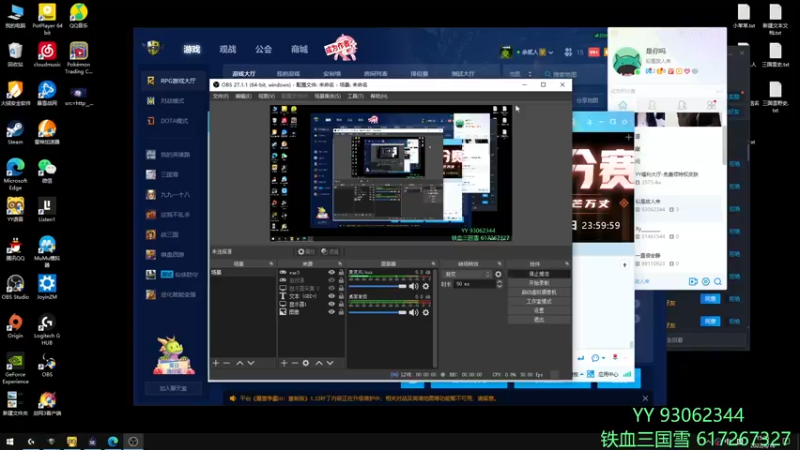Undock audio mixer panel via header icon
Screen dimensions: 800x450
point(433,264)
